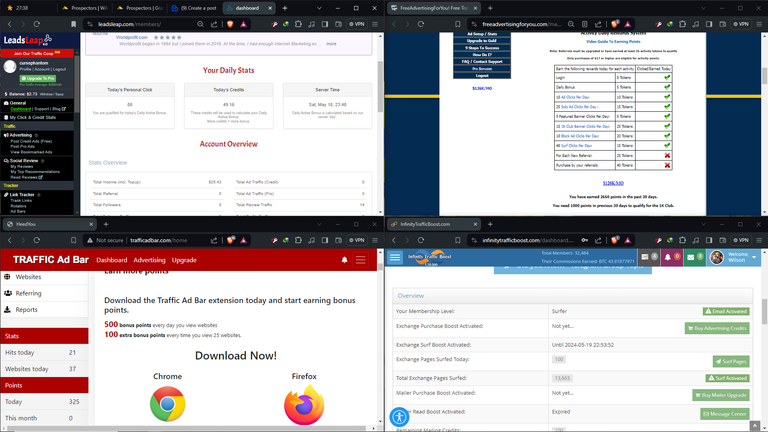Click the Chrome logo download icon
The image size is (768, 432).
click(168, 404)
